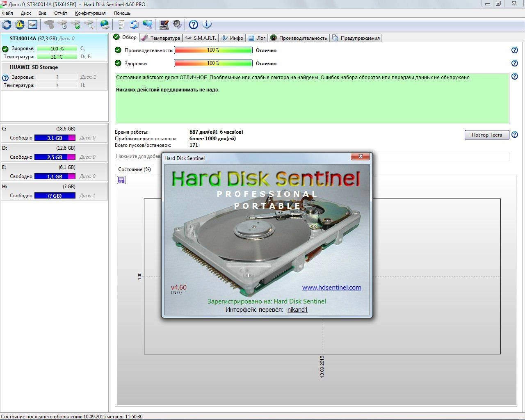Click the monitor with pencil toolbar icon
Image resolution: width=525 pixels, height=420 pixels.
[x=164, y=25]
